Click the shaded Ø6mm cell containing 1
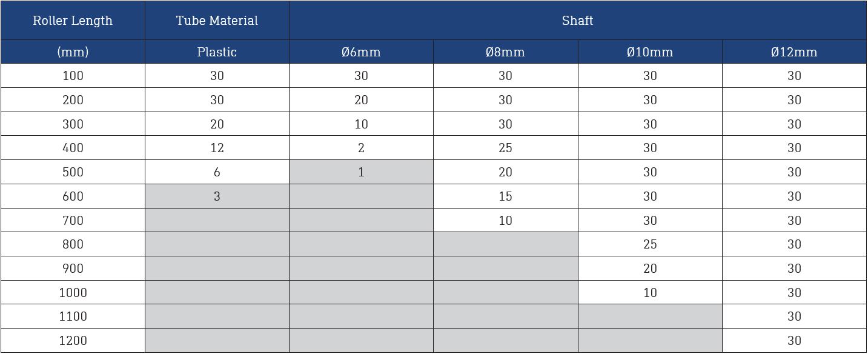This screenshot has height=354, width=868. point(361,172)
